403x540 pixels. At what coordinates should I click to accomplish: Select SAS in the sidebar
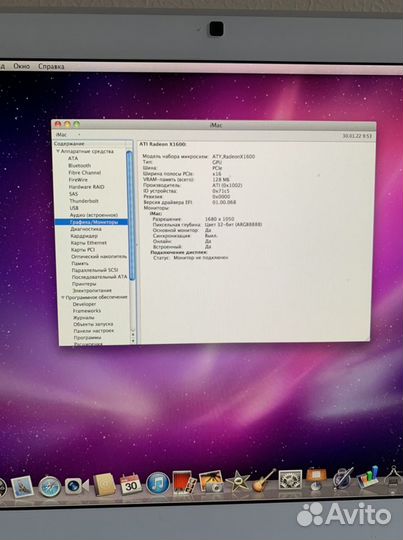click(74, 194)
